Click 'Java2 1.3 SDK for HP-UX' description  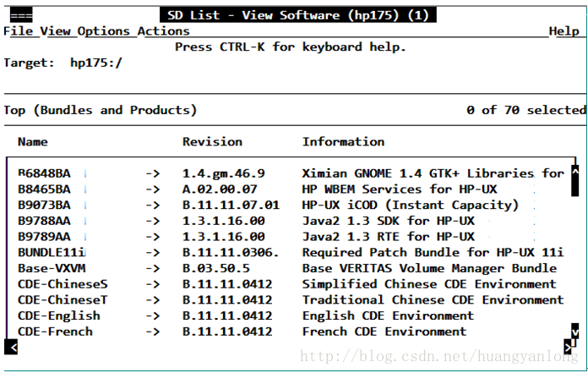389,221
